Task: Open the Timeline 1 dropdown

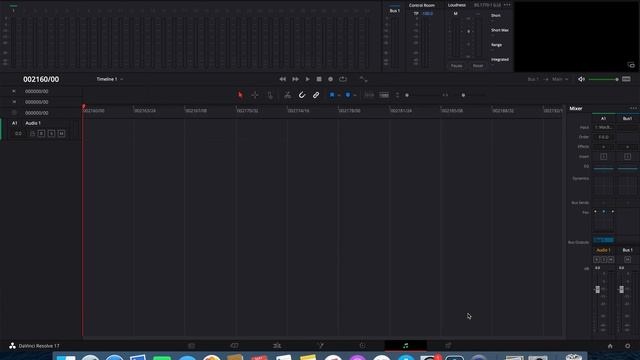Action: pyautogui.click(x=110, y=79)
